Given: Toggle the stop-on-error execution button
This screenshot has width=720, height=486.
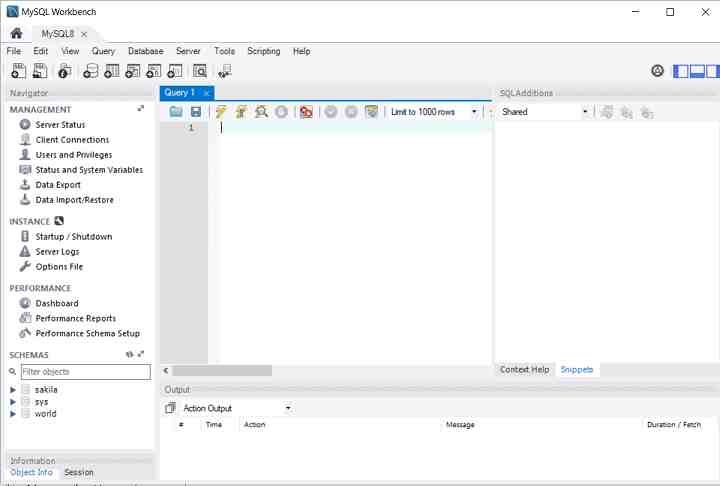Looking at the screenshot, I should point(306,112).
